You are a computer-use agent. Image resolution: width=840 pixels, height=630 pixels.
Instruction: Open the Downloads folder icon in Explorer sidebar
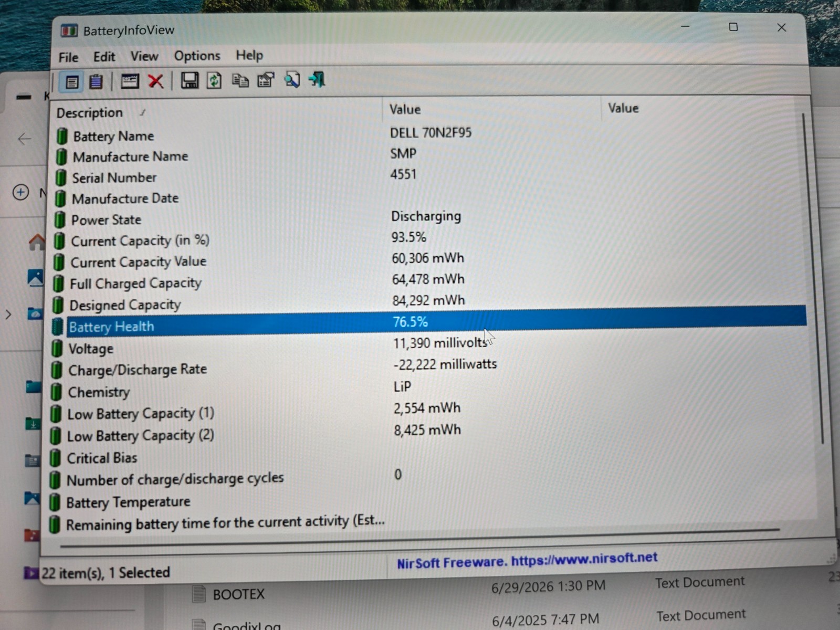point(33,423)
